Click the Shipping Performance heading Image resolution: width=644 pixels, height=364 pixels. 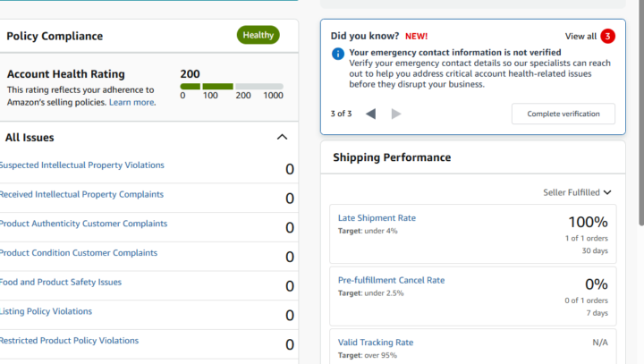click(392, 157)
